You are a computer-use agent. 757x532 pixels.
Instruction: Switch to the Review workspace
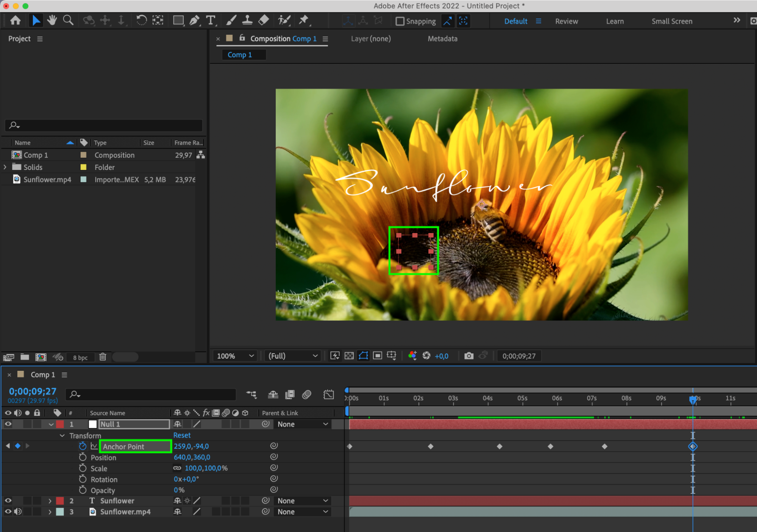click(566, 21)
